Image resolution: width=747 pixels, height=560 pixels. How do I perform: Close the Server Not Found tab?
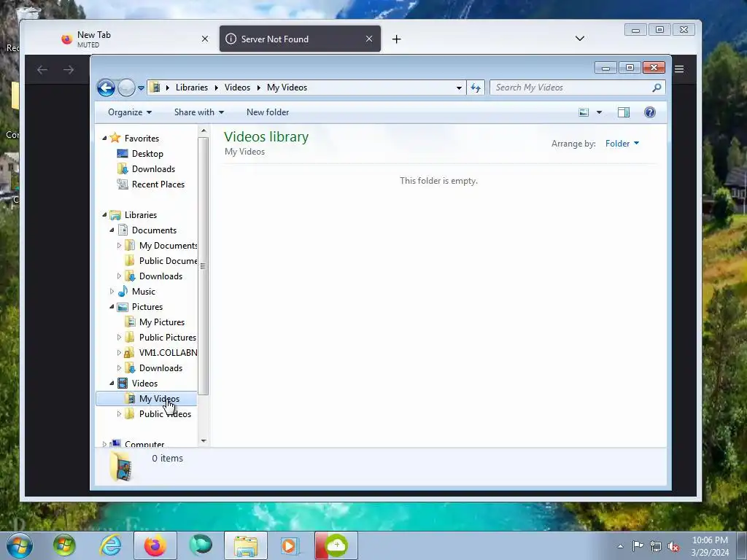pos(369,39)
